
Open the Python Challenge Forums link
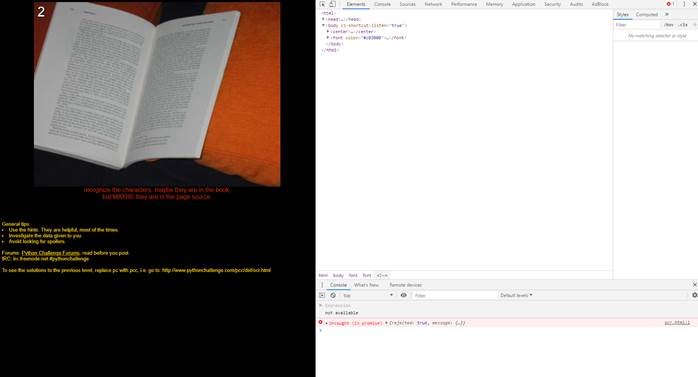pos(50,253)
